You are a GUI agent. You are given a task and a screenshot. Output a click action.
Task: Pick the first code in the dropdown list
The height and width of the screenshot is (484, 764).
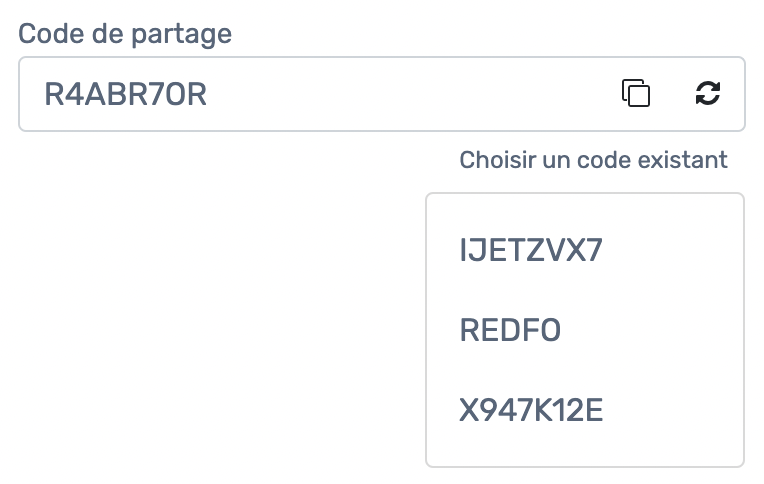[x=531, y=250]
